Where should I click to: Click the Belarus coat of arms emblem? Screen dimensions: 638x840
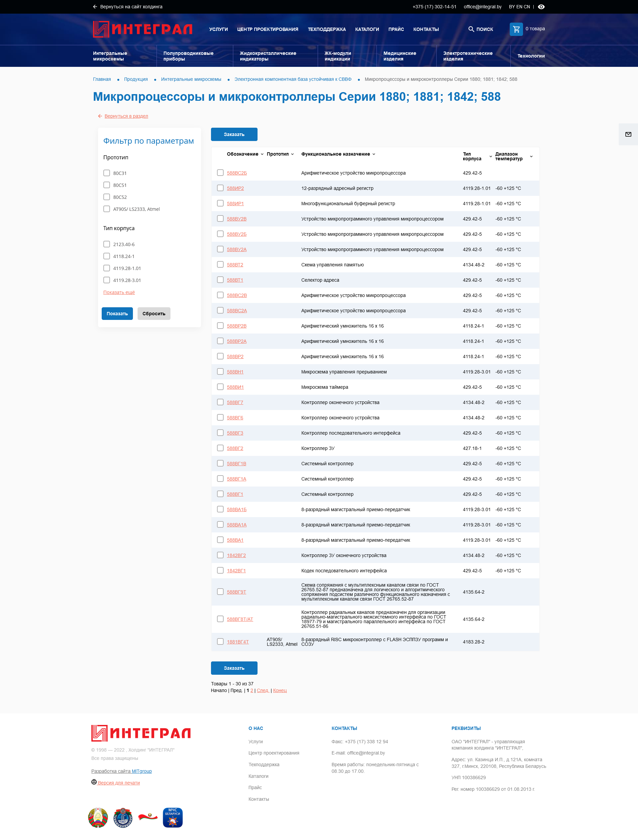(x=98, y=817)
